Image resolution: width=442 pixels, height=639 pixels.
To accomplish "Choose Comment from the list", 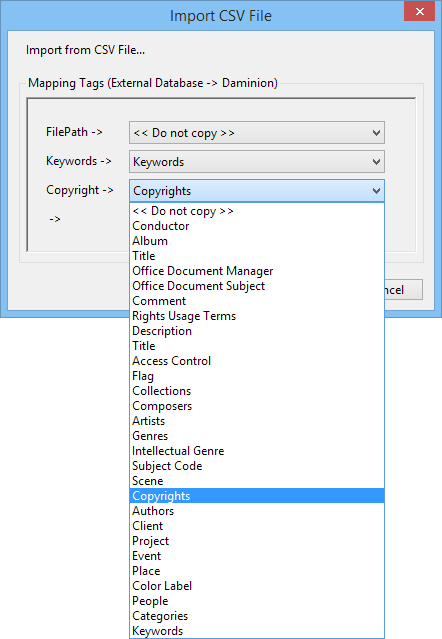I will click(257, 301).
